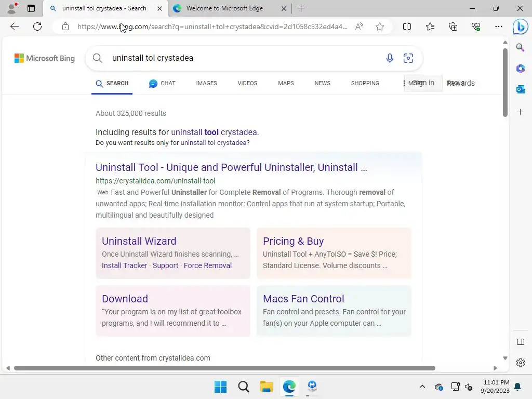Screen dimensions: 532x399
Task: Open Bing Copilot sidebar button
Action: [x=520, y=27]
